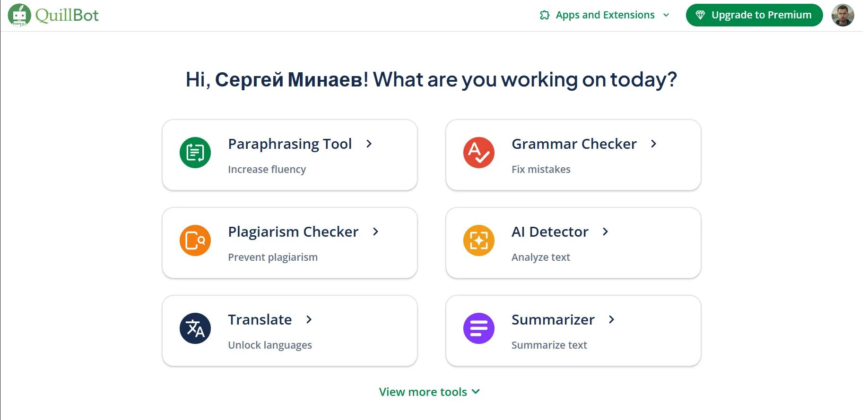
Task: Open the Translate title link
Action: click(260, 320)
